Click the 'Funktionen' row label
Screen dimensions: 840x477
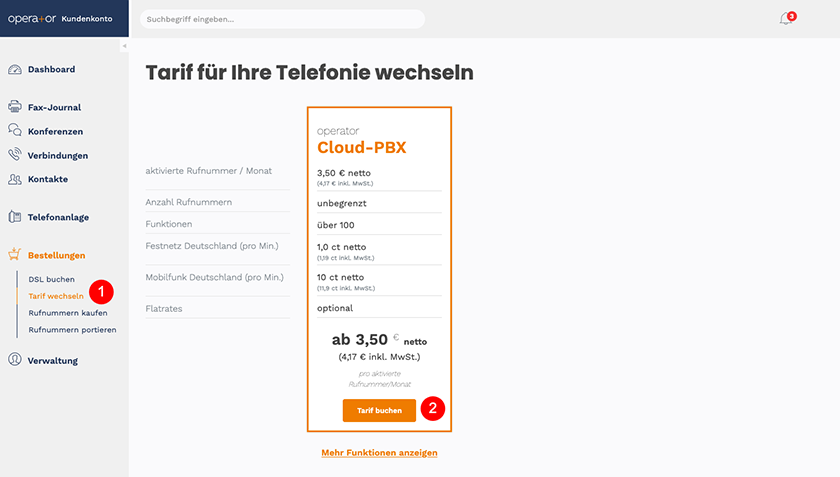point(169,224)
